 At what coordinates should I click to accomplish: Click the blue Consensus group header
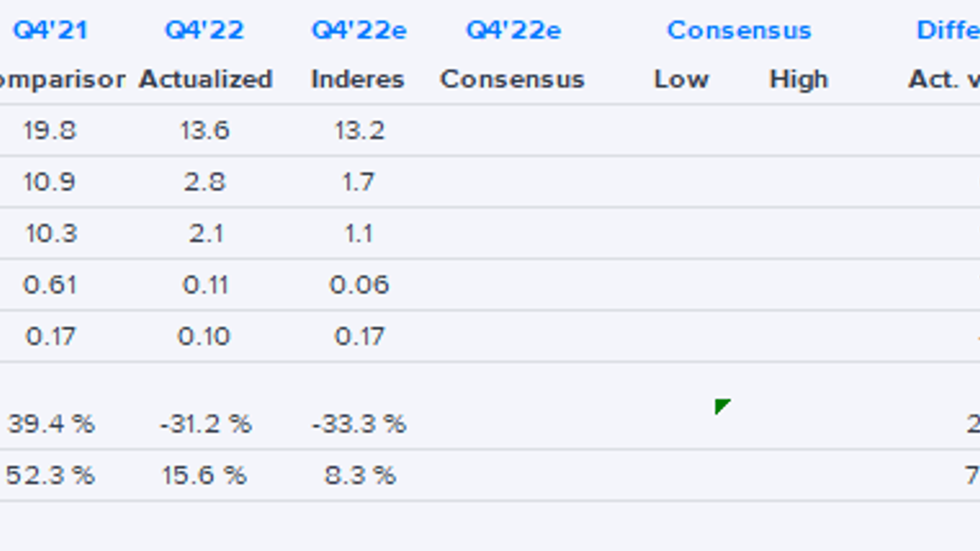click(739, 30)
